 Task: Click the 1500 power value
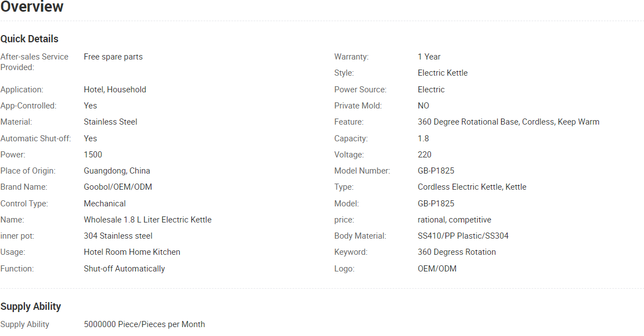coord(93,155)
